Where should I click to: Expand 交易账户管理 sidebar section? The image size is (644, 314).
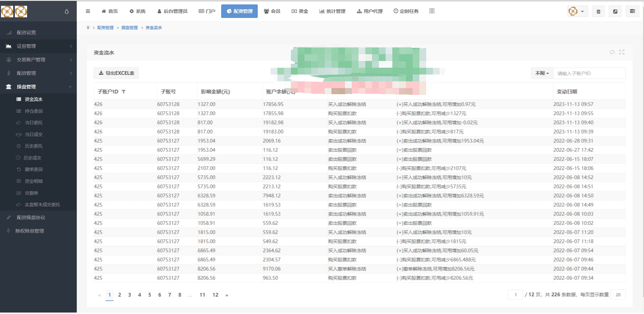click(x=38, y=60)
